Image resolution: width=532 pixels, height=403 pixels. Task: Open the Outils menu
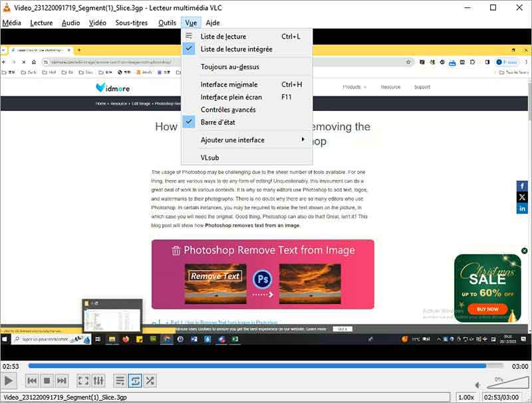click(x=167, y=23)
